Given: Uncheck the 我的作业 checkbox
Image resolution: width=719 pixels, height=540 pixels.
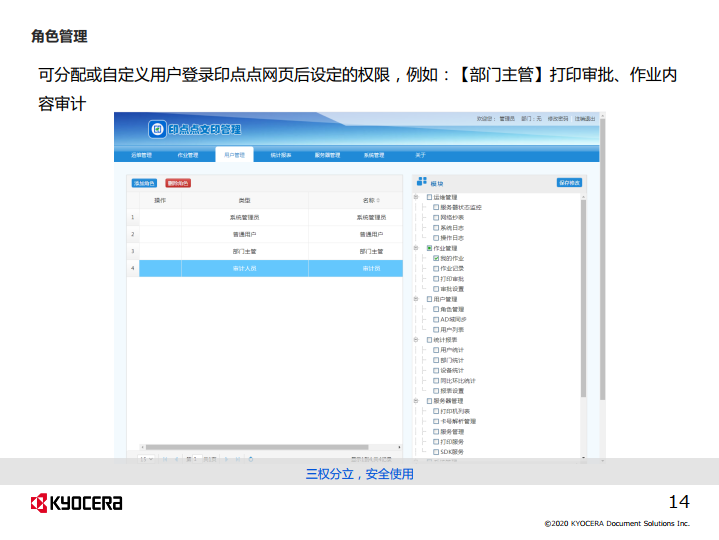Looking at the screenshot, I should [436, 258].
